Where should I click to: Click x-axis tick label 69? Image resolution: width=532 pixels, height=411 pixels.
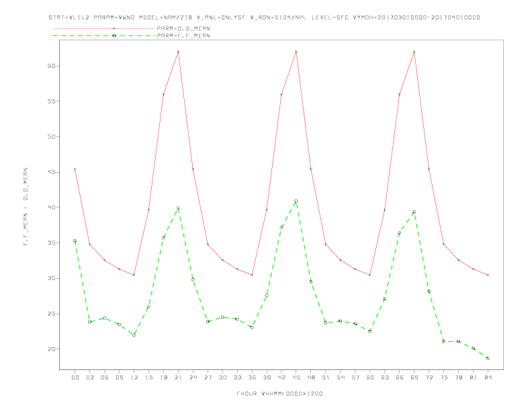pyautogui.click(x=414, y=377)
